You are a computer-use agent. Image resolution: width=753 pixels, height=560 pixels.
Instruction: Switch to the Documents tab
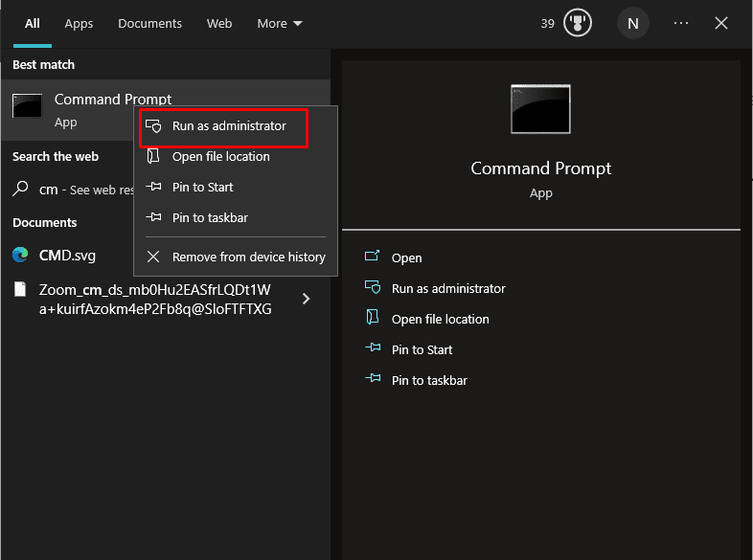click(149, 24)
